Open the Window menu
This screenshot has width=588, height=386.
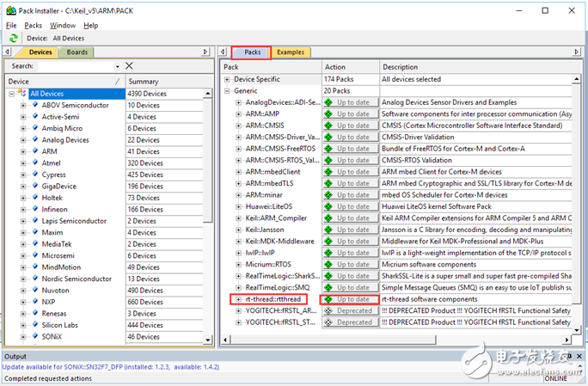click(x=63, y=26)
